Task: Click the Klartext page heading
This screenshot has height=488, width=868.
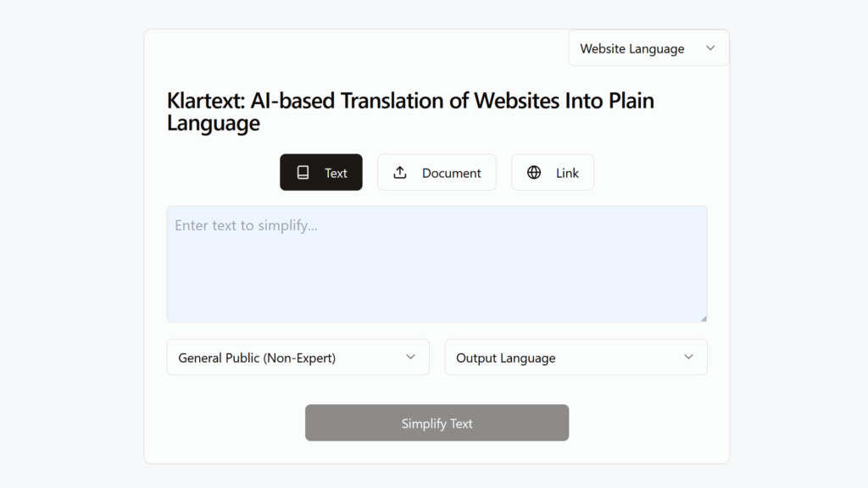Action: click(410, 111)
